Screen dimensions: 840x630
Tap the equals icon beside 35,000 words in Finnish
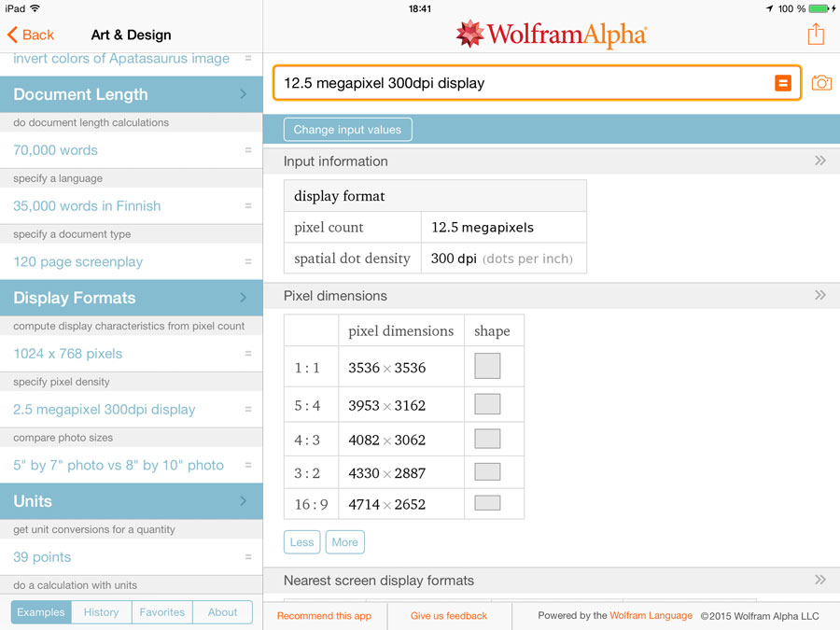(248, 205)
